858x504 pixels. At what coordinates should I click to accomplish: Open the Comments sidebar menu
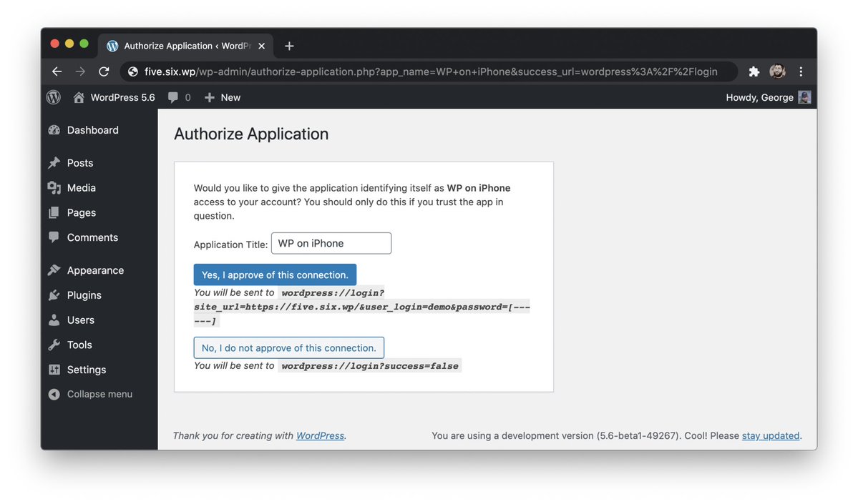[x=92, y=237]
